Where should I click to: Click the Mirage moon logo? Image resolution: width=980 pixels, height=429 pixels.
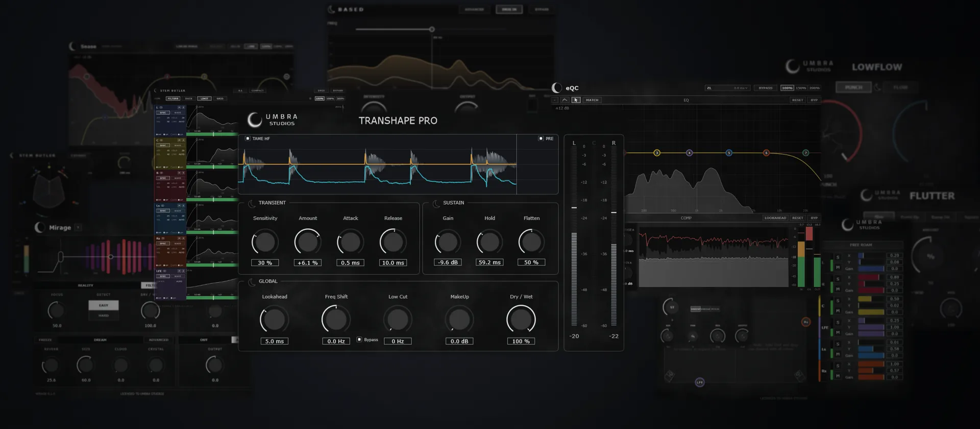click(40, 227)
